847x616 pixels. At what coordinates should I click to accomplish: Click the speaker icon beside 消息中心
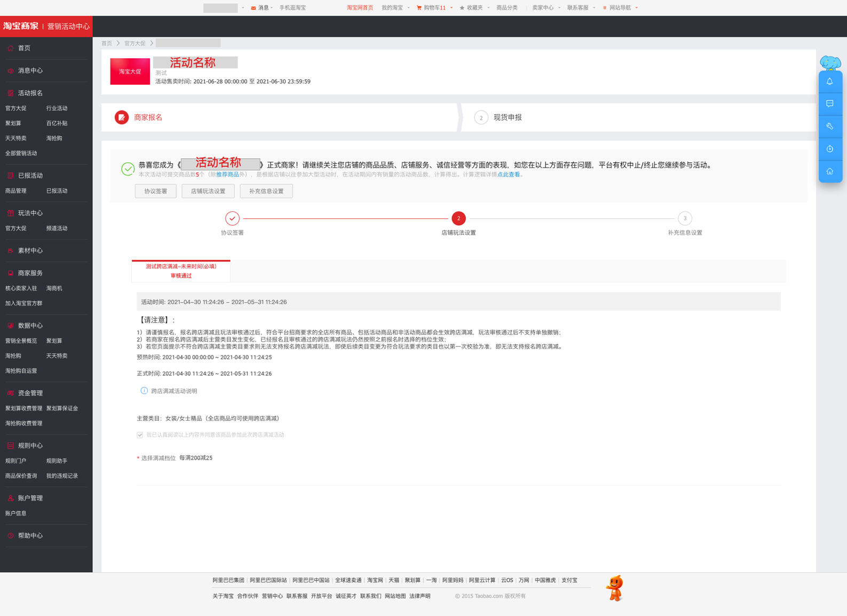click(x=10, y=70)
